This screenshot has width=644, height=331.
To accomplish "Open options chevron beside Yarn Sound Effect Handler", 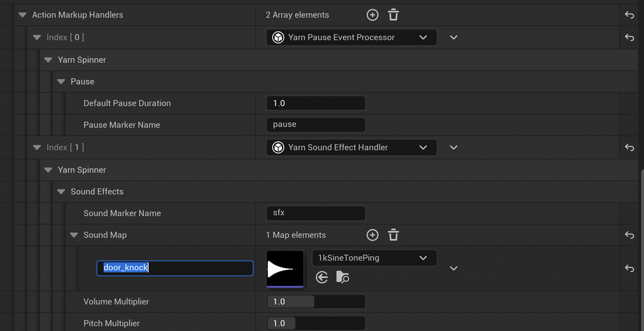I will pos(453,147).
